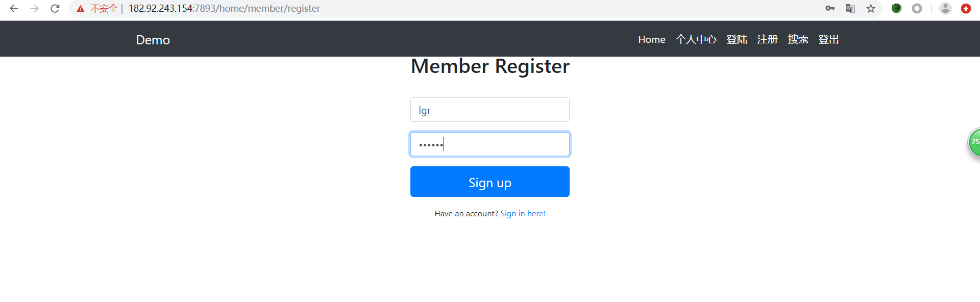
Task: Click 登出 to log out
Action: (x=828, y=39)
